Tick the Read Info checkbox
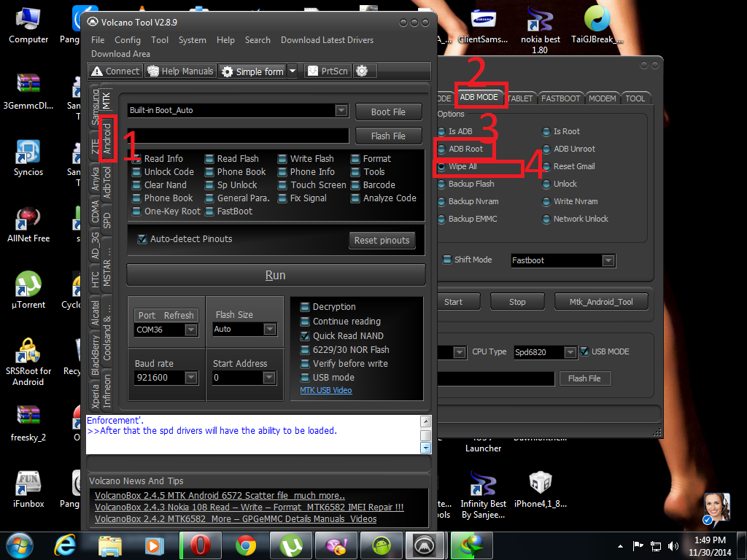The width and height of the screenshot is (747, 560). tap(136, 158)
